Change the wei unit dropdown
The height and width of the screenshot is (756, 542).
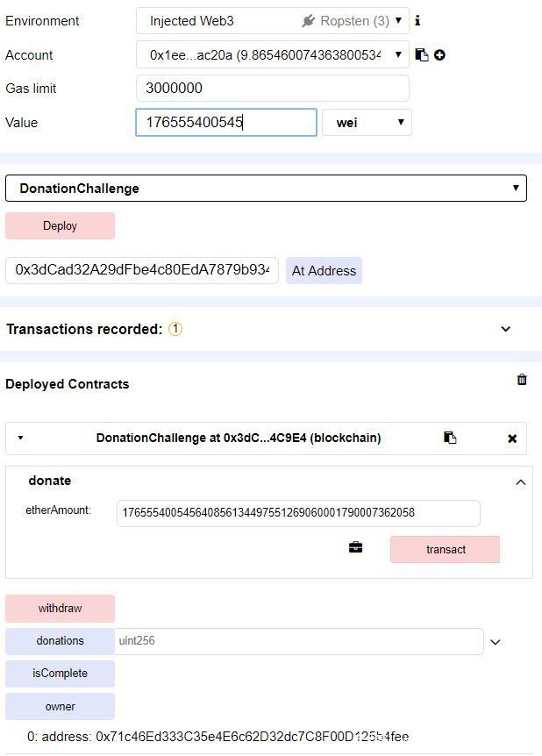[x=367, y=123]
